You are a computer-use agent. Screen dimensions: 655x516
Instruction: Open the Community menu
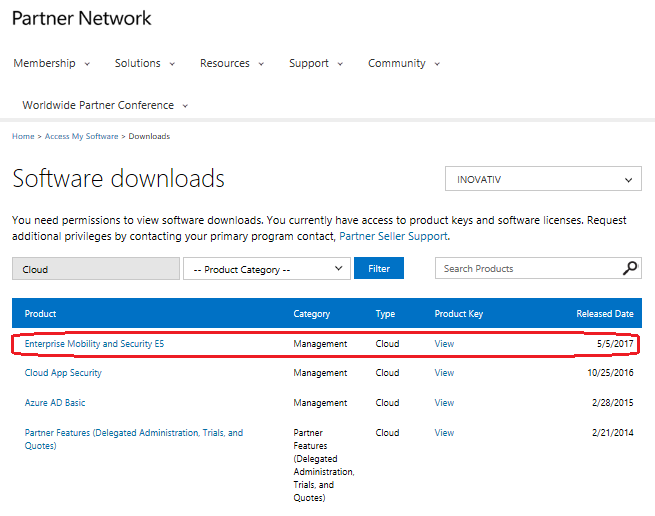coord(403,63)
